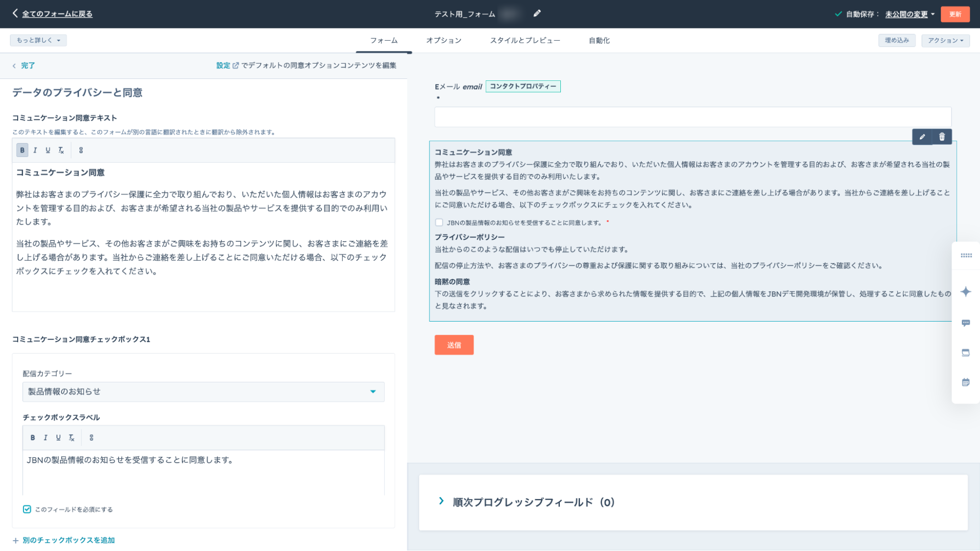Image resolution: width=980 pixels, height=551 pixels.
Task: Delete the consent block with trash icon
Action: click(942, 137)
